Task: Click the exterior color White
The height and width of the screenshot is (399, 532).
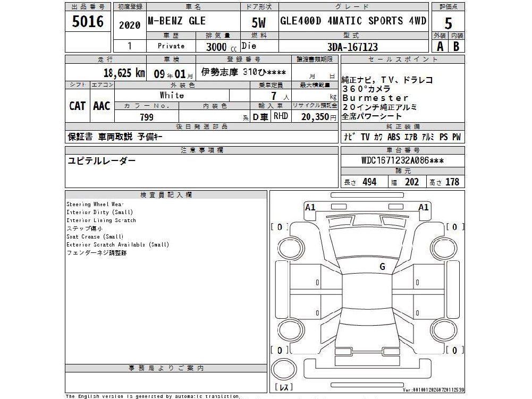Action: coord(172,95)
